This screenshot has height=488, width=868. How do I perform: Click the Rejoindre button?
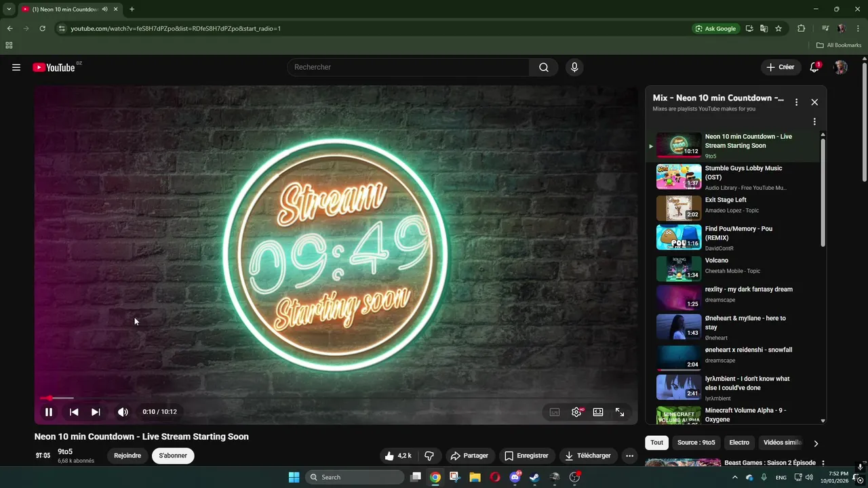coord(127,455)
